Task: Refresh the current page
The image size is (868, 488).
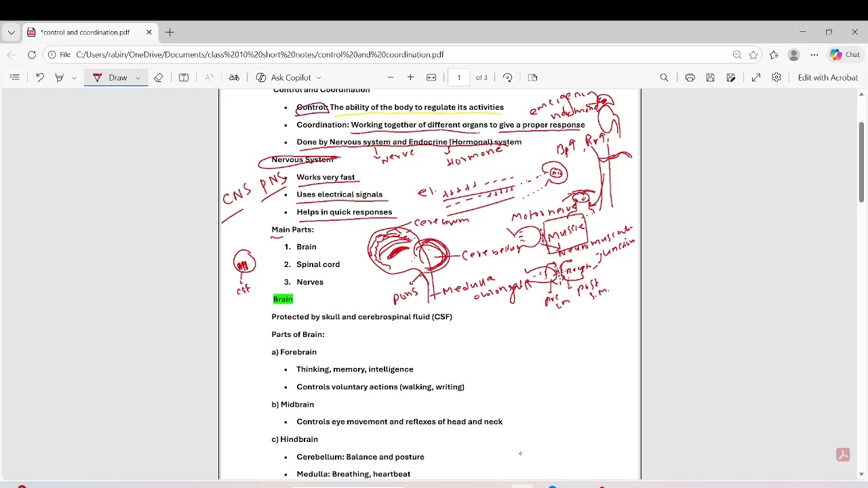Action: (32, 55)
